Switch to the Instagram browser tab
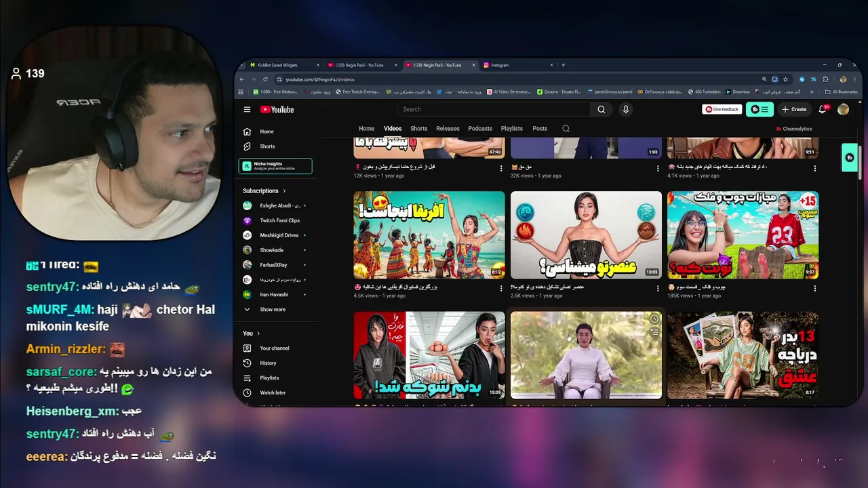 point(518,65)
